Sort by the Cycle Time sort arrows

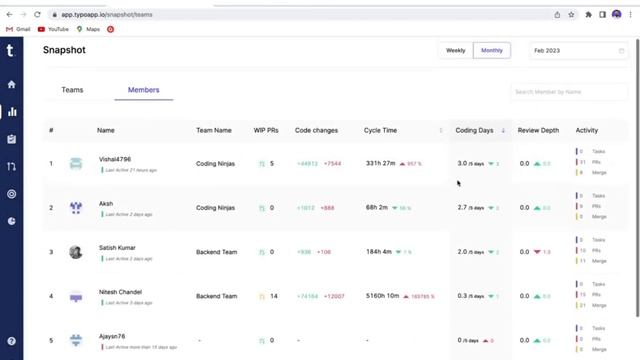(441, 130)
